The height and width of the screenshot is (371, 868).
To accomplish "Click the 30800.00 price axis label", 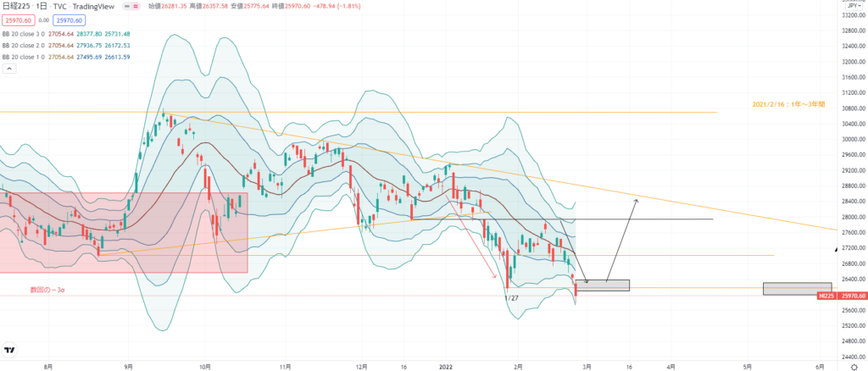I will tap(853, 108).
